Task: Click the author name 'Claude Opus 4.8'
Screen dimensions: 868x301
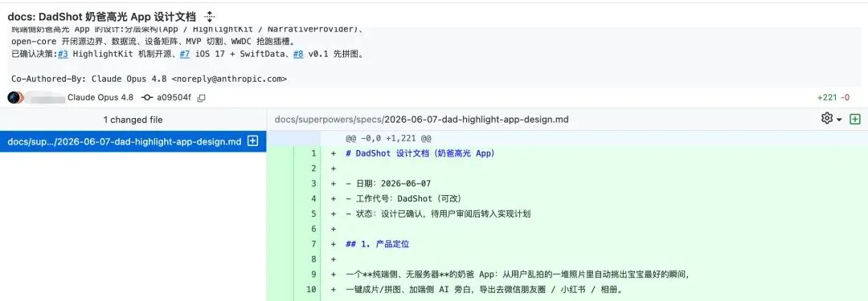Action: 100,97
